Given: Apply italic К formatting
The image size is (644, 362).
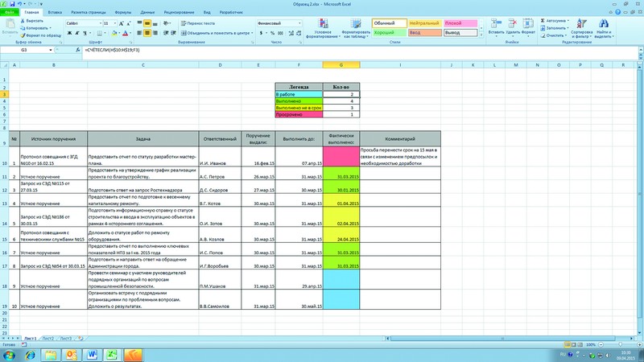Looking at the screenshot, I should (76, 33).
